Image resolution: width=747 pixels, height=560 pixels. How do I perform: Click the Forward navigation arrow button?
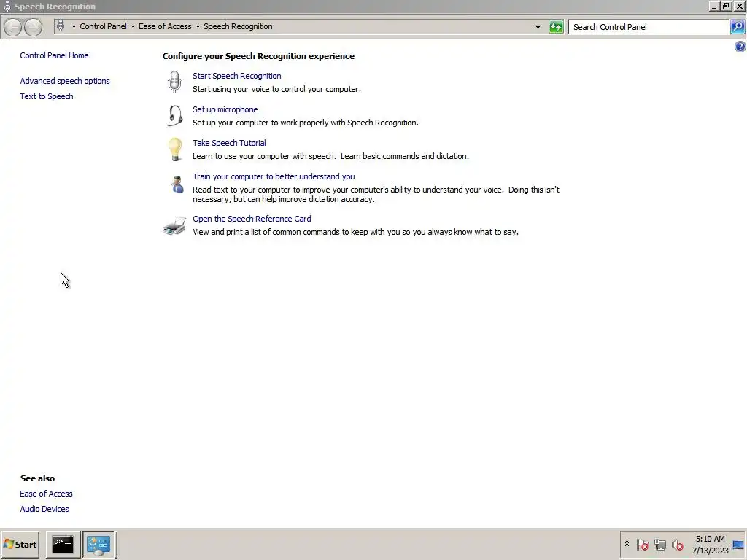coord(33,27)
